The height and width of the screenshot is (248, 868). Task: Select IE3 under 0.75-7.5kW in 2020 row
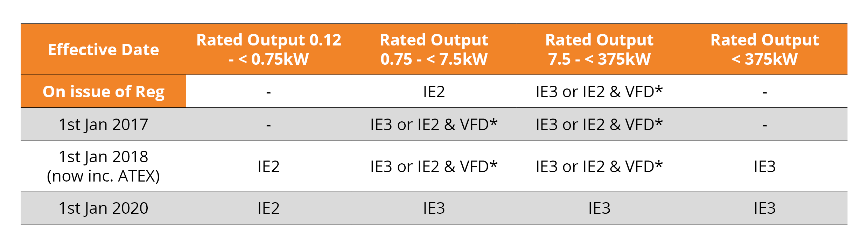tap(434, 208)
